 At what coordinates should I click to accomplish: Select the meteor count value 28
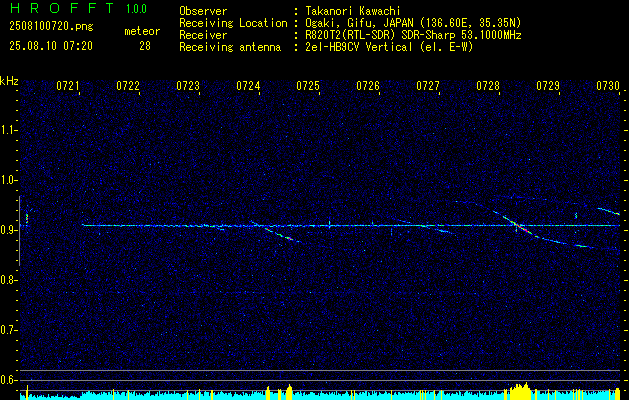tap(145, 46)
